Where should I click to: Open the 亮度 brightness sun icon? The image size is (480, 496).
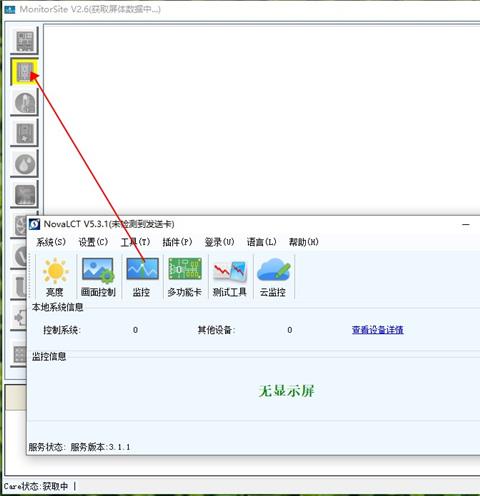(55, 277)
